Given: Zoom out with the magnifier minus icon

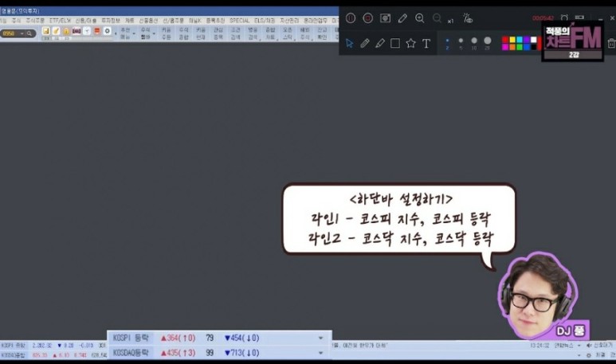Looking at the screenshot, I should pos(437,18).
